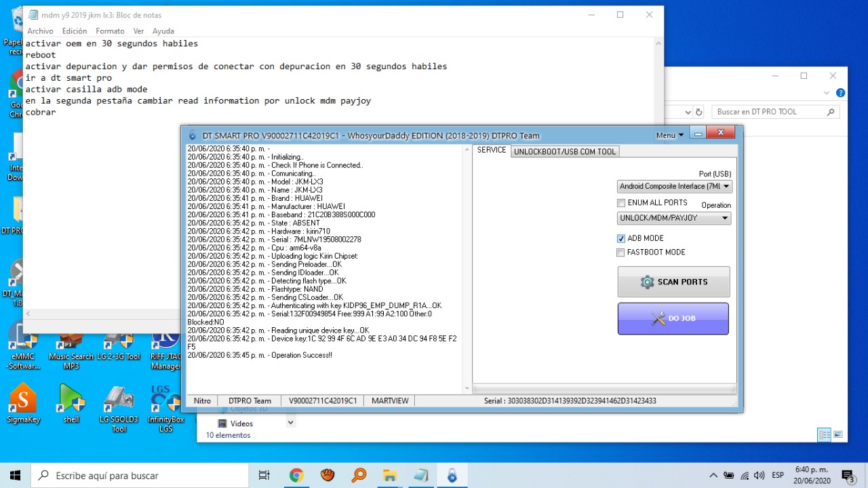Screen dimensions: 868x488
Task: Click the Windows Start button
Action: (x=15, y=475)
